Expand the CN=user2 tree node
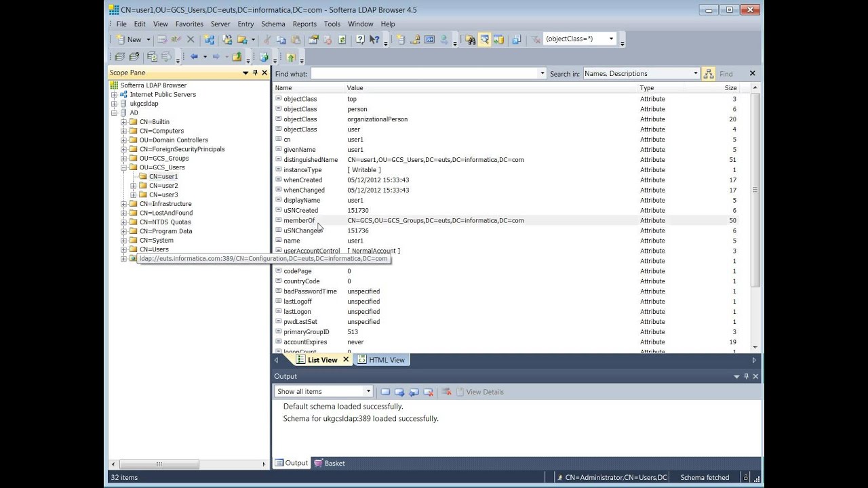 [134, 186]
